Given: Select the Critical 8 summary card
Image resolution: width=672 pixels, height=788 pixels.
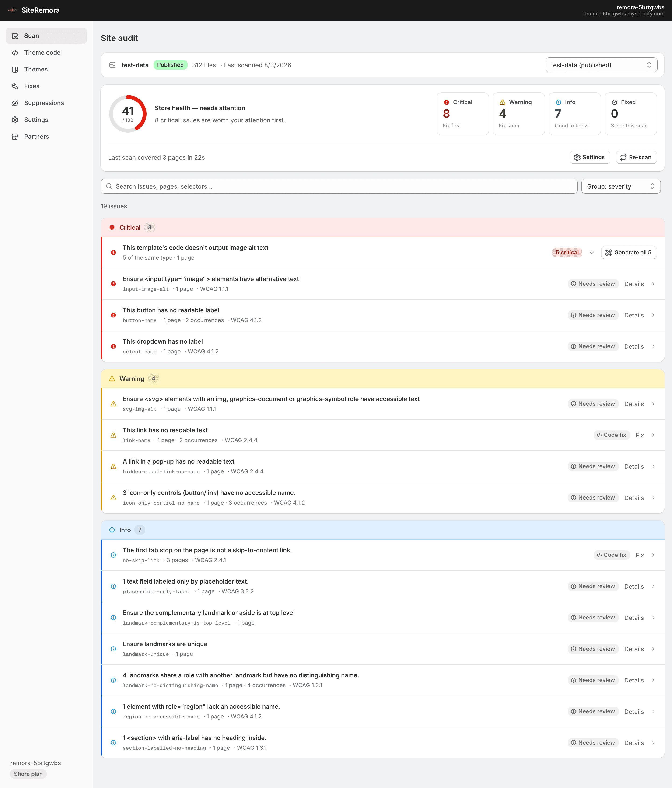Looking at the screenshot, I should [x=462, y=114].
